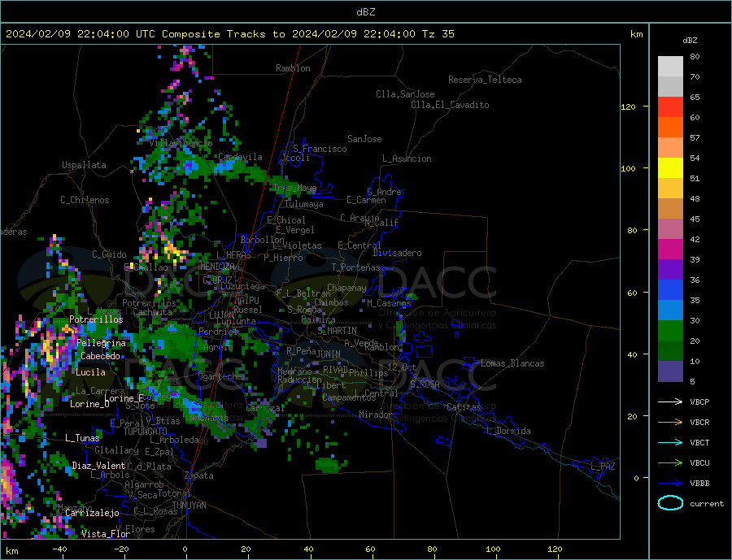Screen dimensions: 732x560
Task: Click the blue VBBB arrow in legend
Action: pos(670,484)
